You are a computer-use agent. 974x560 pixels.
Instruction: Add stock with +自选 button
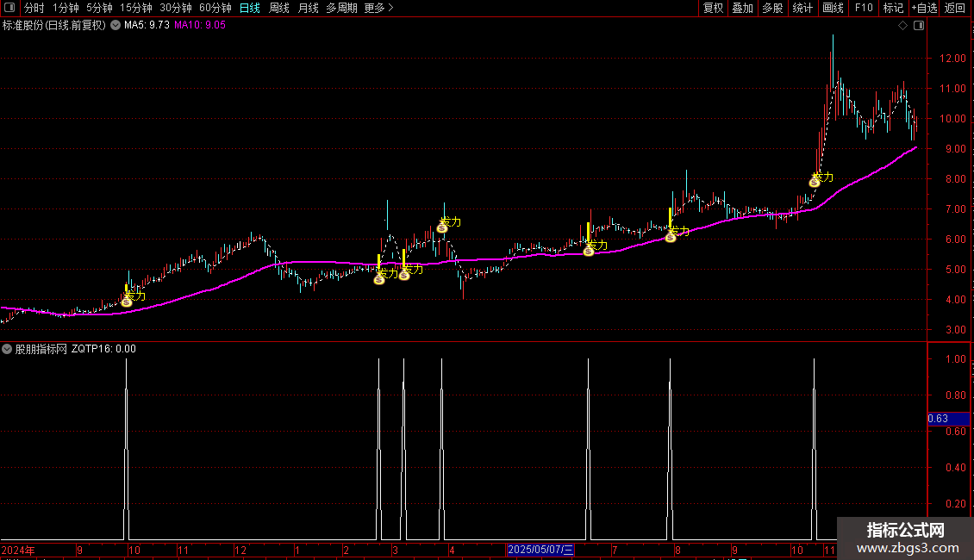(x=924, y=8)
